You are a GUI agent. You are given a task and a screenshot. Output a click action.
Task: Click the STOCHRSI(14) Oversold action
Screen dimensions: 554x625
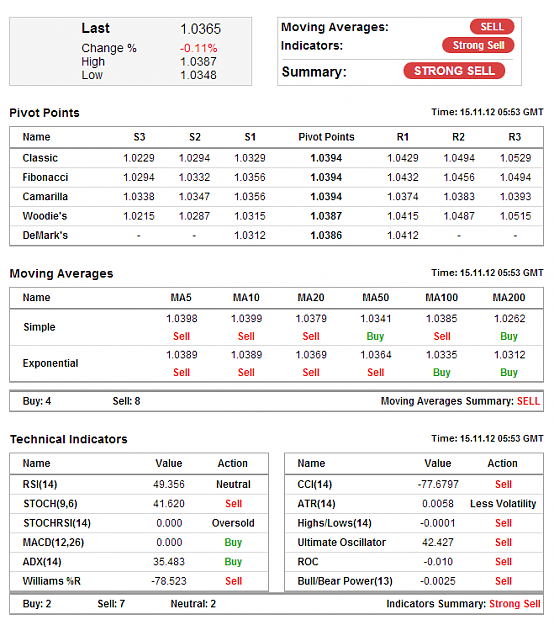[233, 523]
